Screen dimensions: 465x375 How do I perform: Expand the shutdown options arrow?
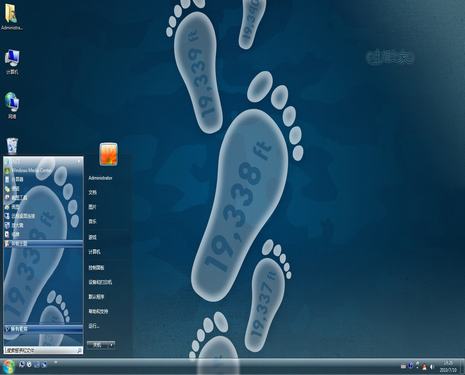[111, 345]
